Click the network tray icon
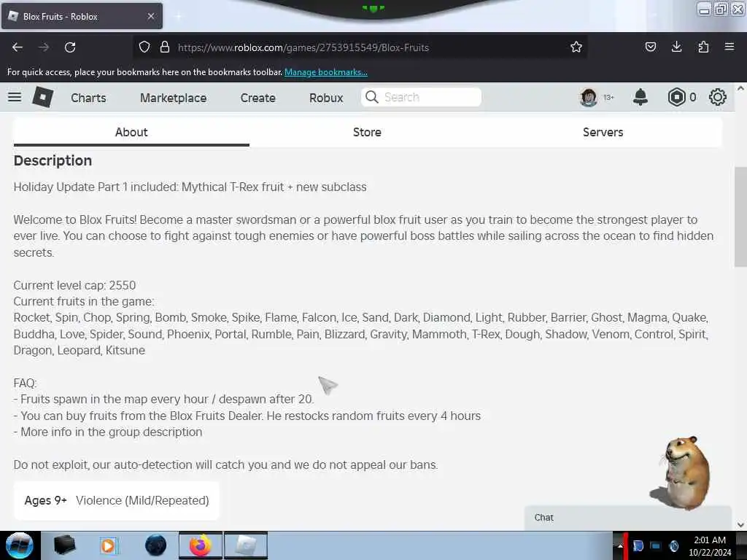This screenshot has height=560, width=747. click(656, 546)
